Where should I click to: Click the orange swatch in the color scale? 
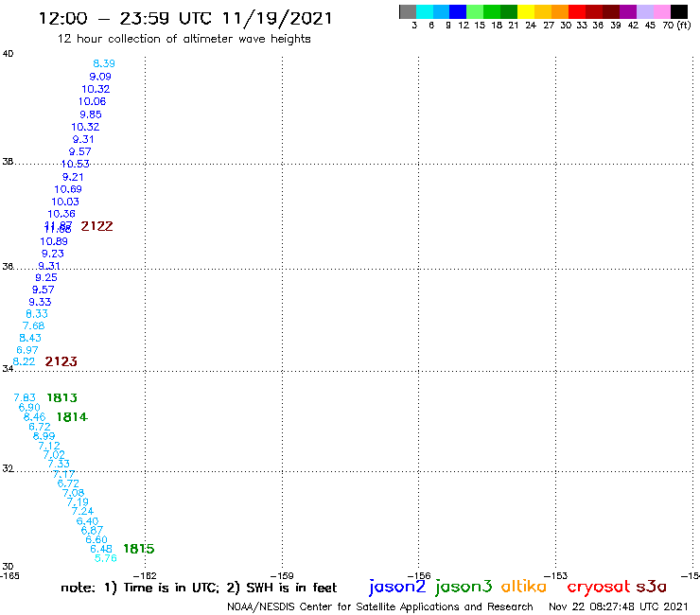click(560, 11)
